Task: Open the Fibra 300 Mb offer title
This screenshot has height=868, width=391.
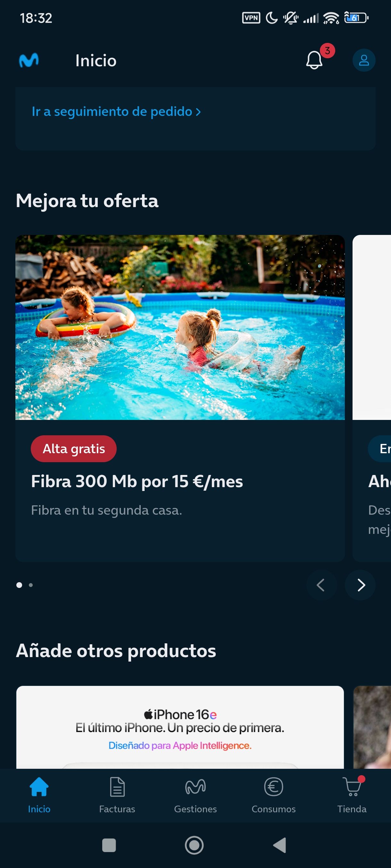Action: [x=137, y=481]
